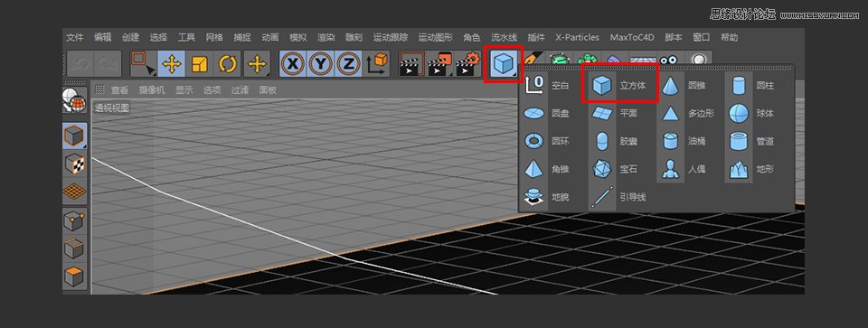Open the 帮助 menu
The image size is (868, 328).
pyautogui.click(x=729, y=38)
